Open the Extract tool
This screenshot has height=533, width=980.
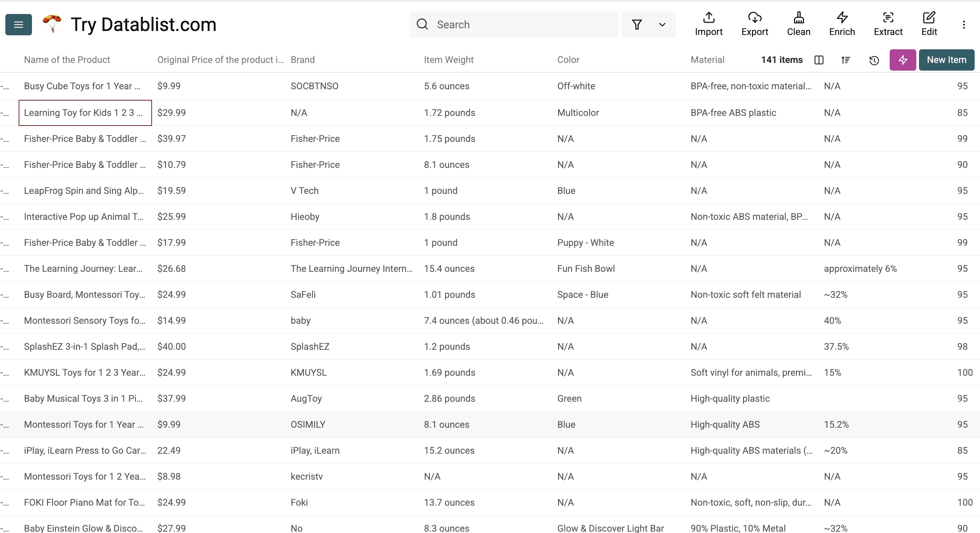[888, 24]
